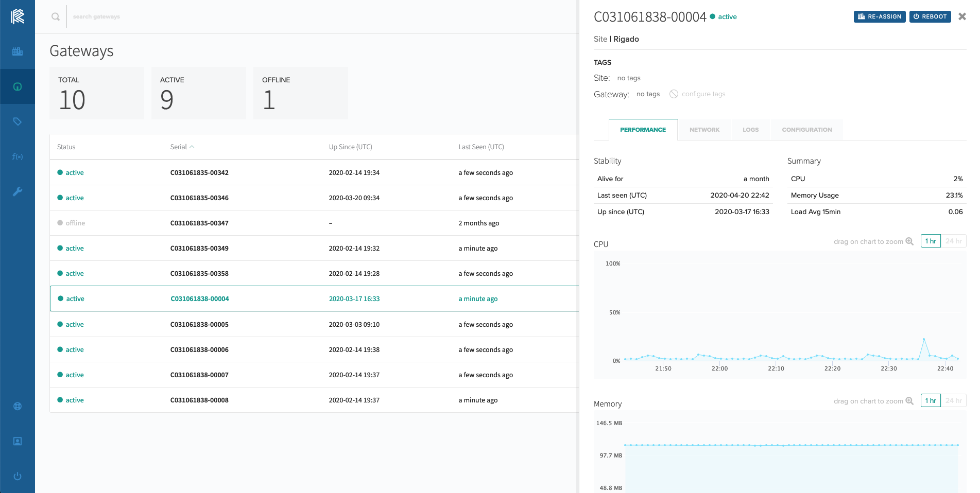Select 24 hr range for Memory chart
980x493 pixels.
954,400
